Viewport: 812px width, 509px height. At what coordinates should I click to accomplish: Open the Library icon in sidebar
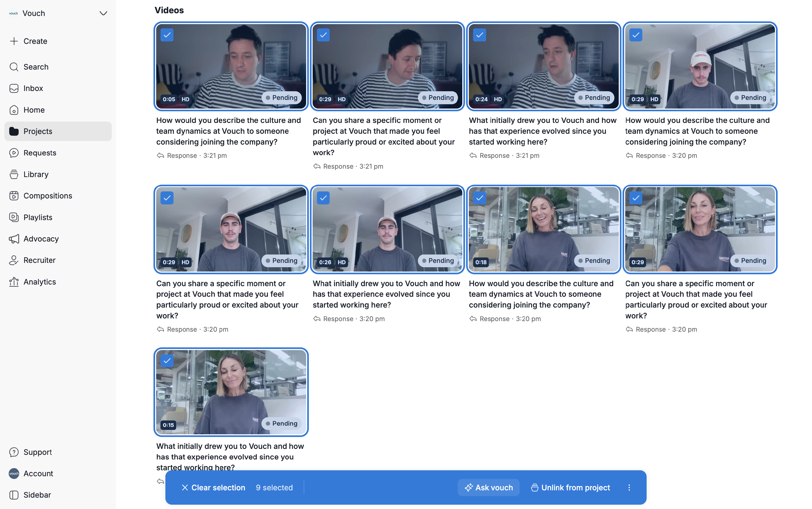(14, 174)
